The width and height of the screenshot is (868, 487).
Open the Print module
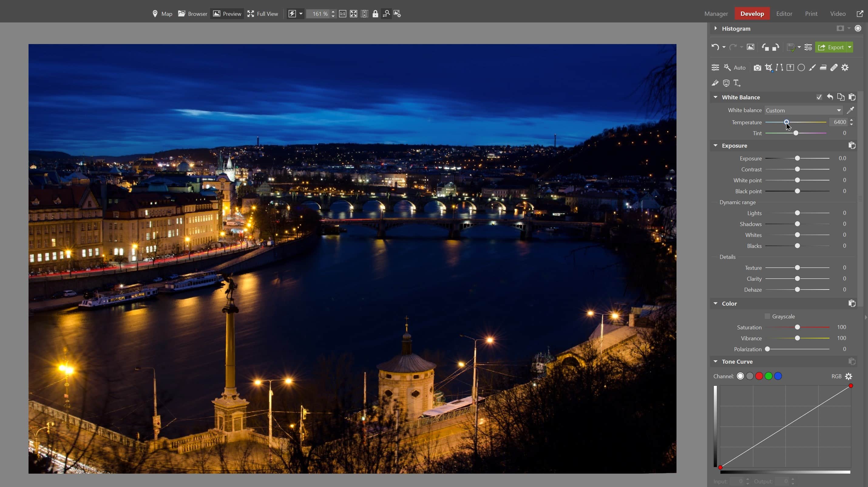[811, 14]
